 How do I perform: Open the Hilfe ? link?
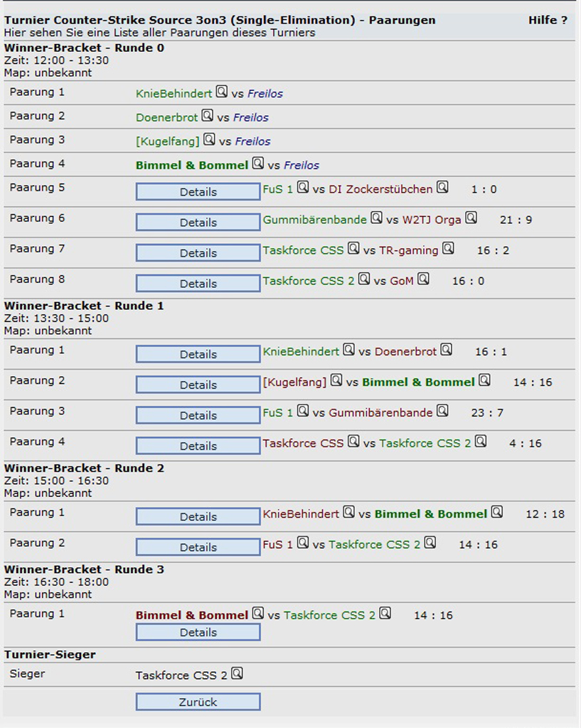(x=548, y=20)
